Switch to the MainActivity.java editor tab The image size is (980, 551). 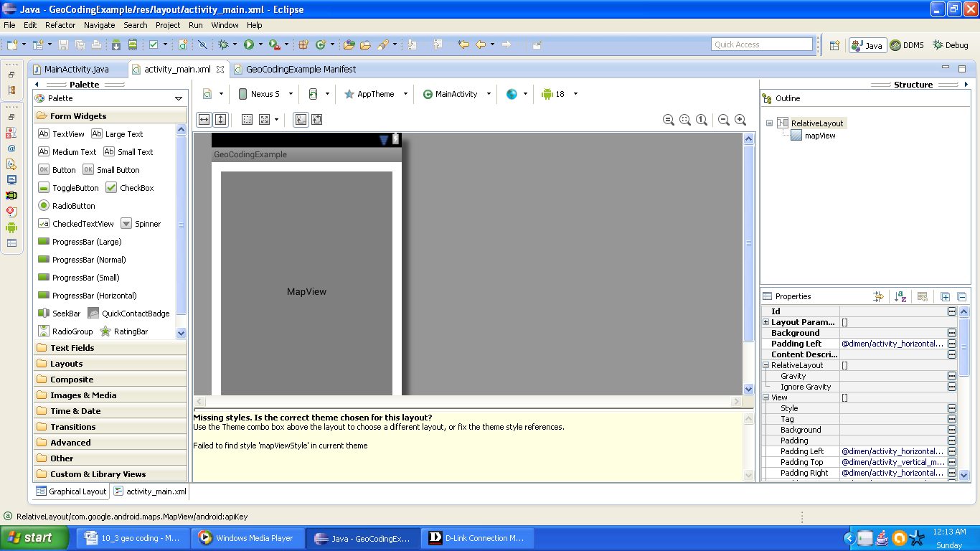(76, 70)
